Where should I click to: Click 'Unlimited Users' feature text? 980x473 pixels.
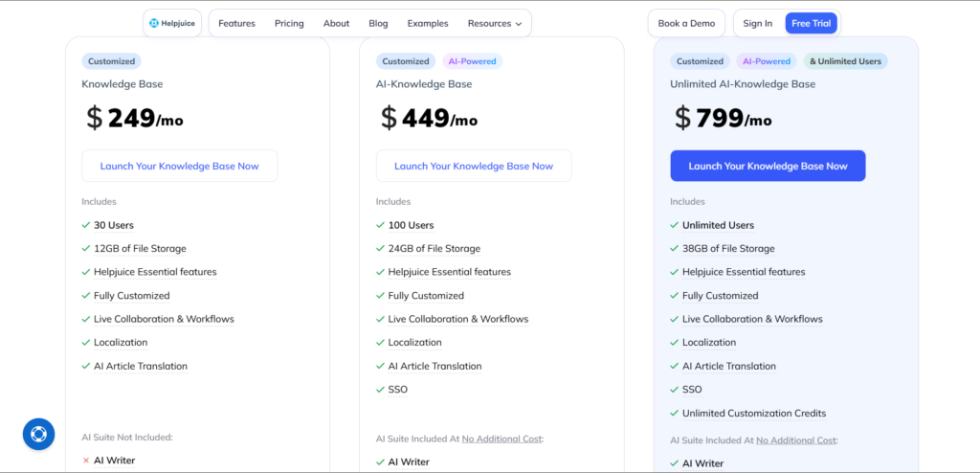pyautogui.click(x=718, y=225)
